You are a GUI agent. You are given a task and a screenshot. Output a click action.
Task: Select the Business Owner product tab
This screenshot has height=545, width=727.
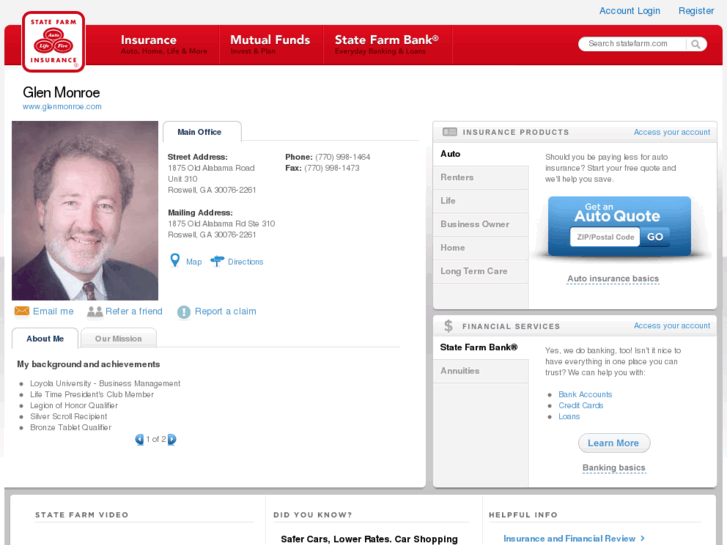pos(481,224)
